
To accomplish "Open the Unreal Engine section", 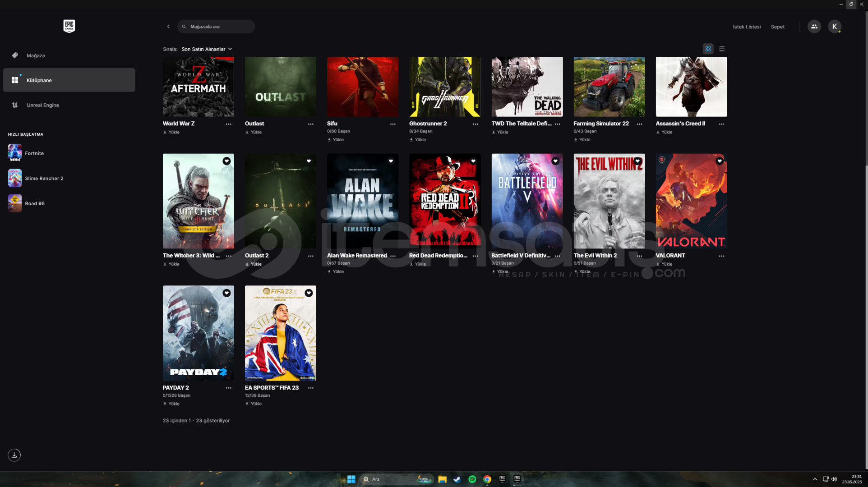I will click(69, 105).
